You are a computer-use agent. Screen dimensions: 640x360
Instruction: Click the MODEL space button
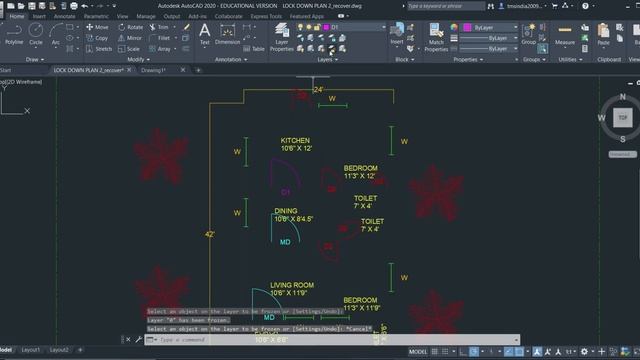[418, 351]
